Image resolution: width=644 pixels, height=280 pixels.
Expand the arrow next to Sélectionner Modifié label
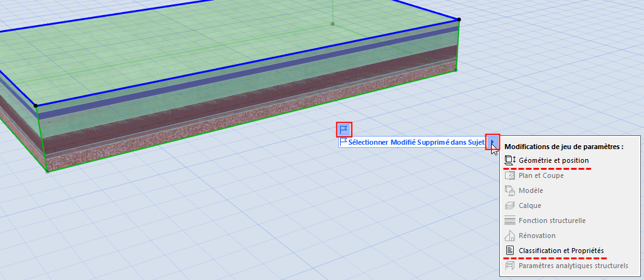click(x=492, y=142)
